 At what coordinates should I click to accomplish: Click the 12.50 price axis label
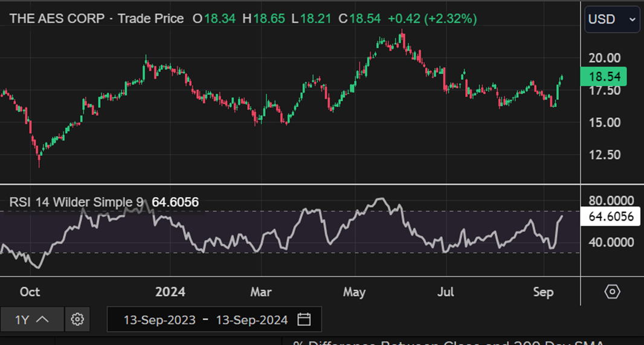(x=604, y=155)
